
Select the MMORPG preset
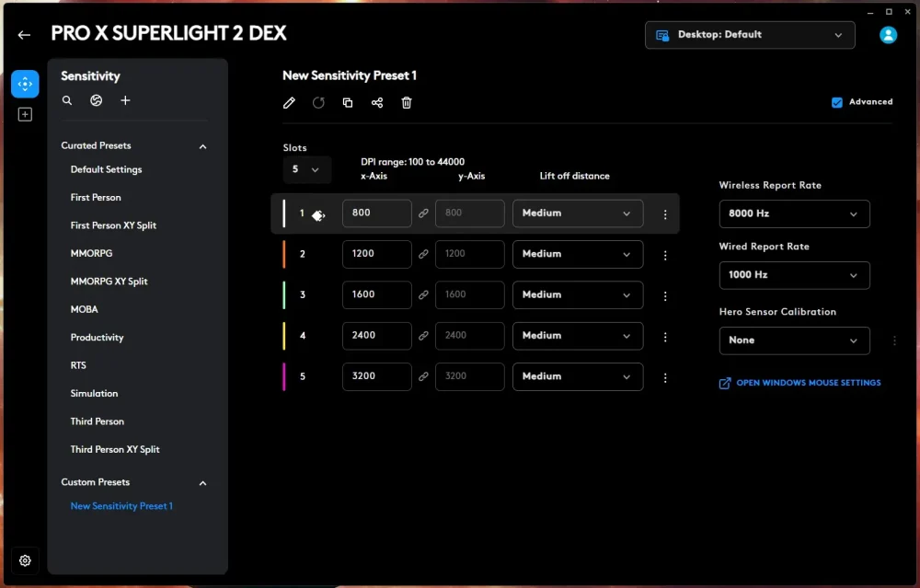pyautogui.click(x=91, y=253)
